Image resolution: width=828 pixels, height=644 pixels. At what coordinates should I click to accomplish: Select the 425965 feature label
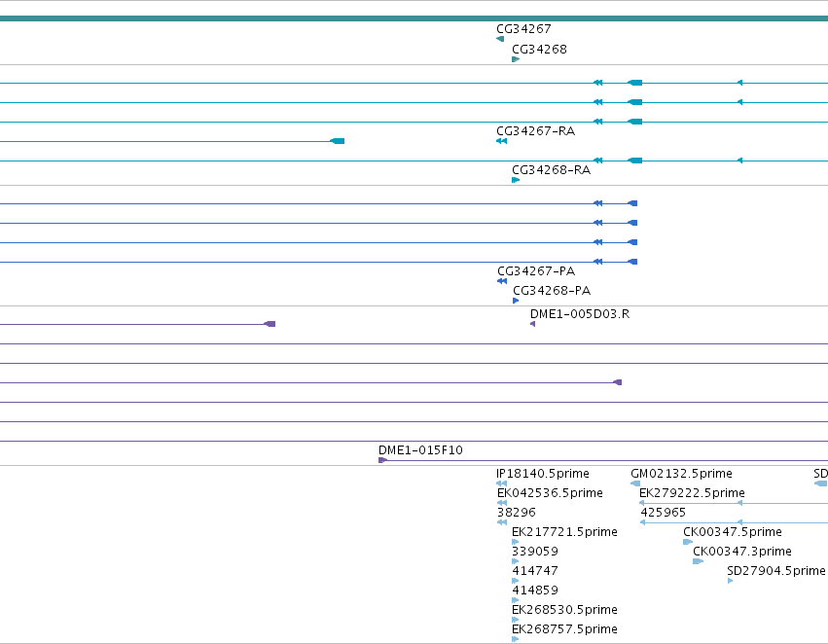click(664, 513)
